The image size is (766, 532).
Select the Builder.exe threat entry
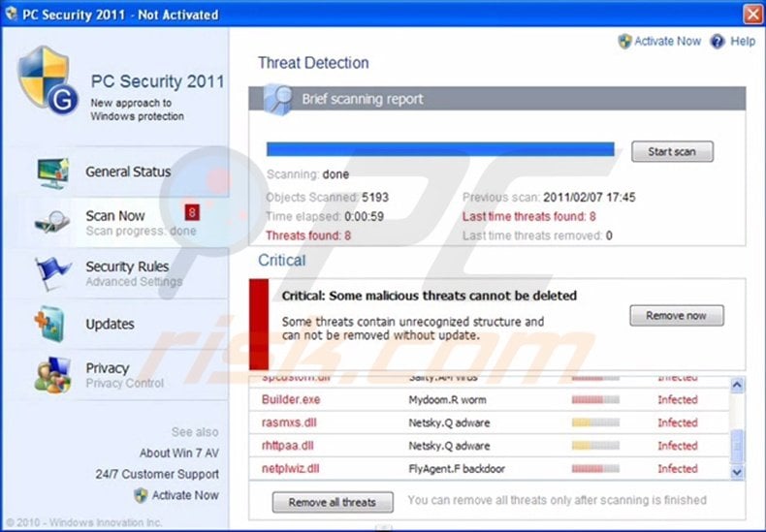point(489,400)
